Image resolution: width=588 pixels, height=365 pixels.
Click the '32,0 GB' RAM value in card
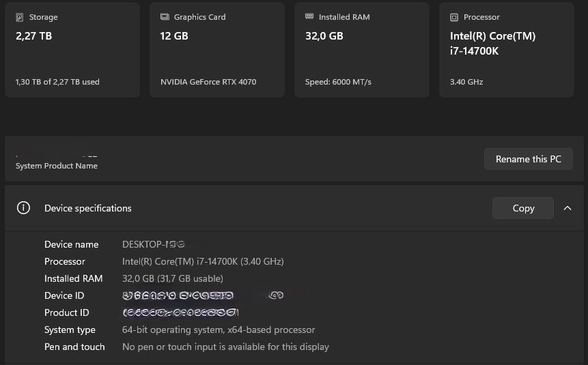coord(324,36)
